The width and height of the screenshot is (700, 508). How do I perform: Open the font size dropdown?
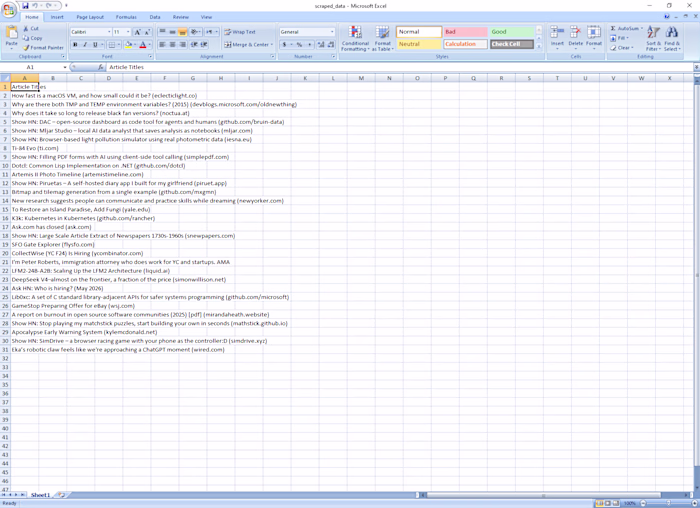click(128, 32)
